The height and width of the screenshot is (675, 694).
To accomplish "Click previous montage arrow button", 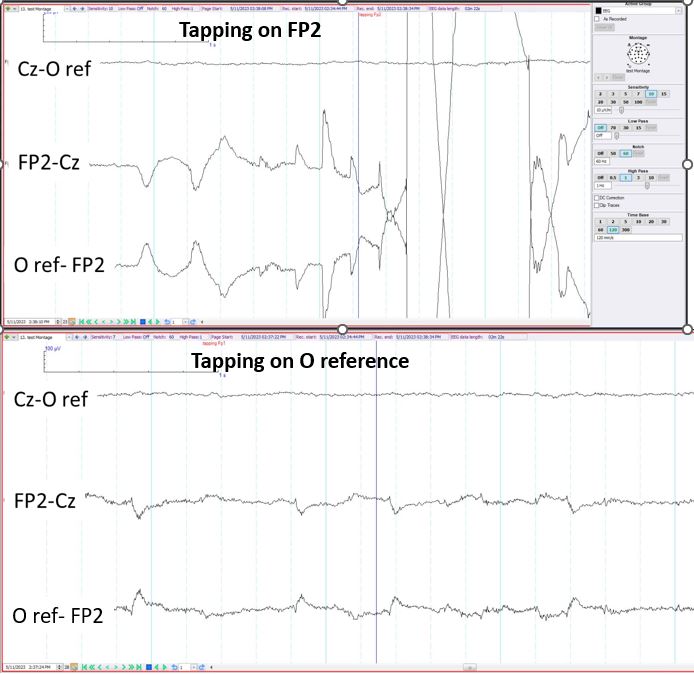I will [600, 76].
